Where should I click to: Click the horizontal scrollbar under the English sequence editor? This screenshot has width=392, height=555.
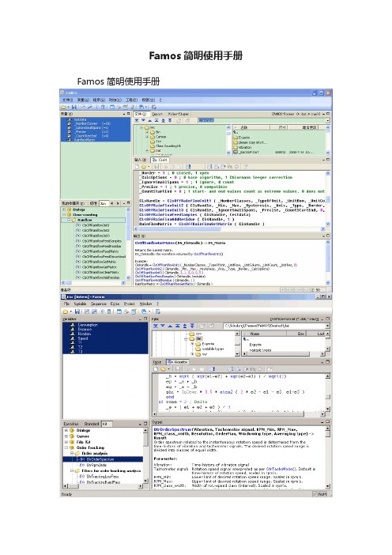(x=239, y=413)
